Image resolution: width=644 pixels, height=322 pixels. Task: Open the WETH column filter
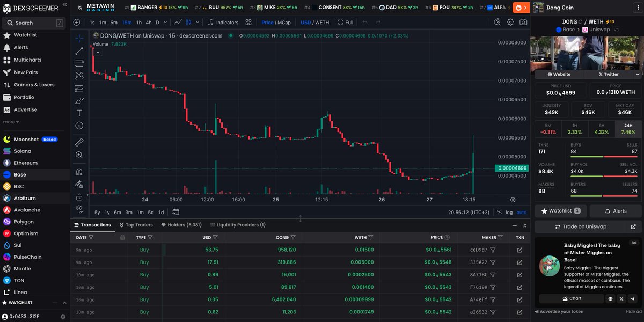371,237
